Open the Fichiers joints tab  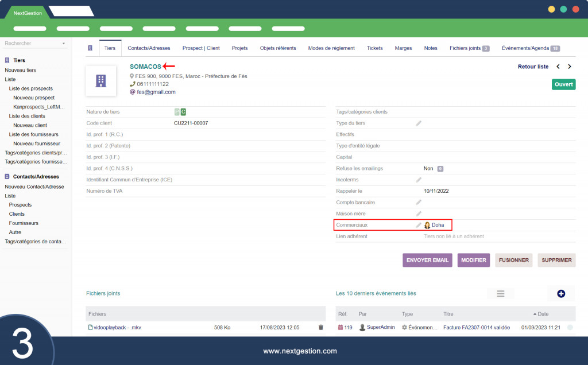[470, 48]
